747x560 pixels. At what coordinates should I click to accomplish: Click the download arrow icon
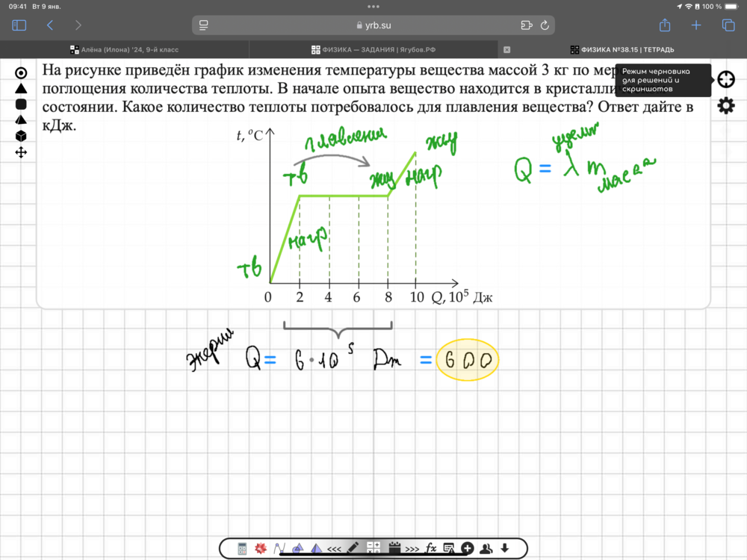(505, 549)
